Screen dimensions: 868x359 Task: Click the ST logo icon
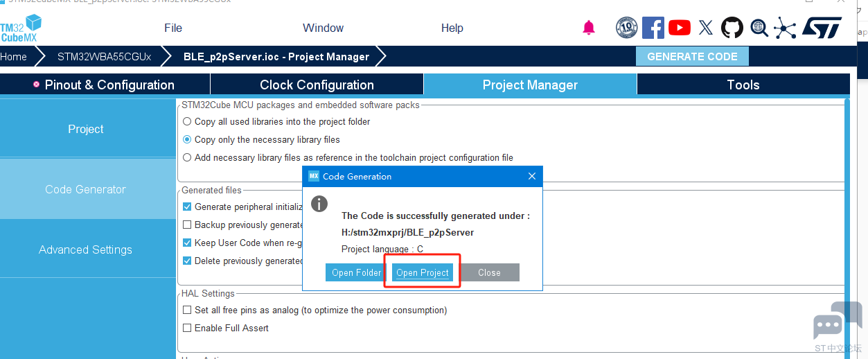pyautogui.click(x=822, y=28)
